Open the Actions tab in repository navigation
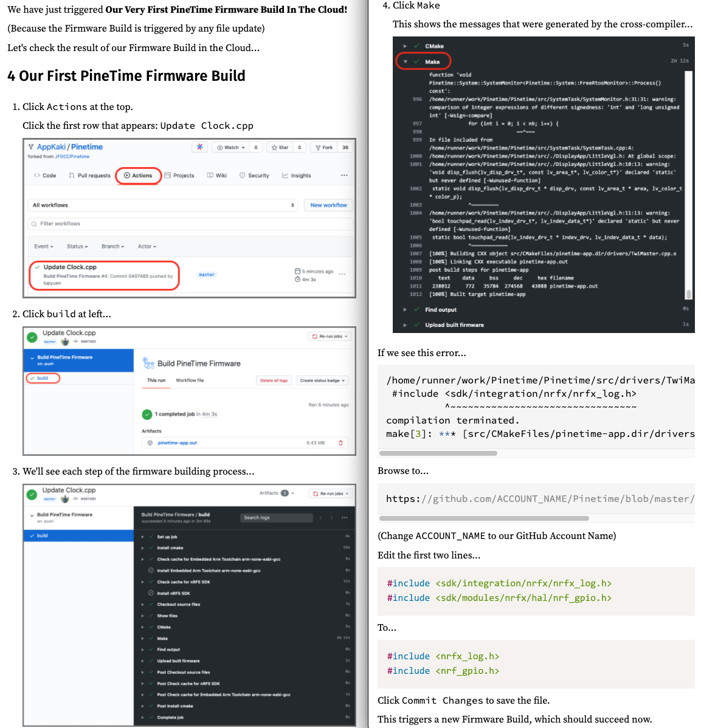 tap(138, 176)
